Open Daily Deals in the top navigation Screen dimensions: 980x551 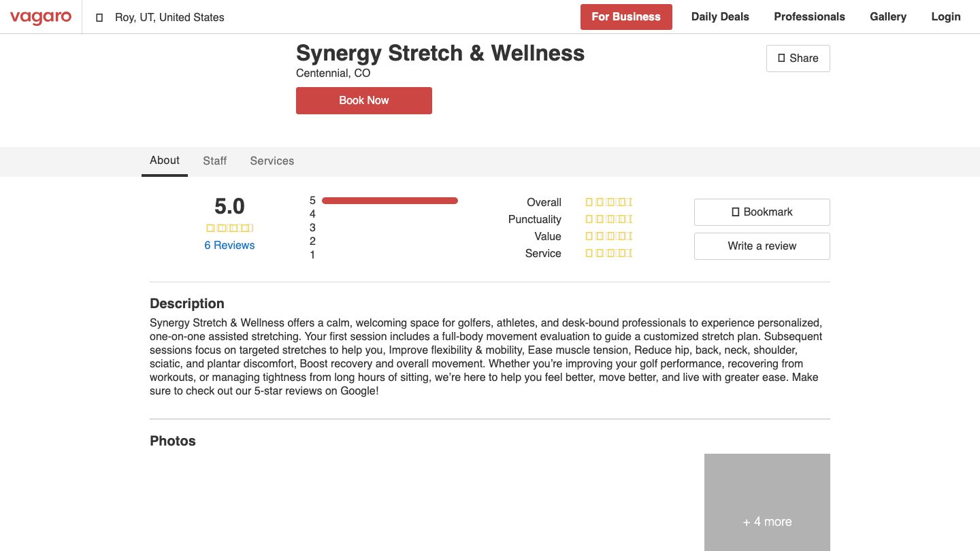pos(720,16)
